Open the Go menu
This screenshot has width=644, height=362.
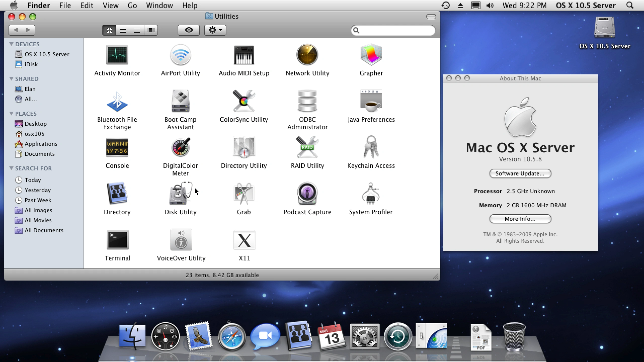(x=132, y=5)
